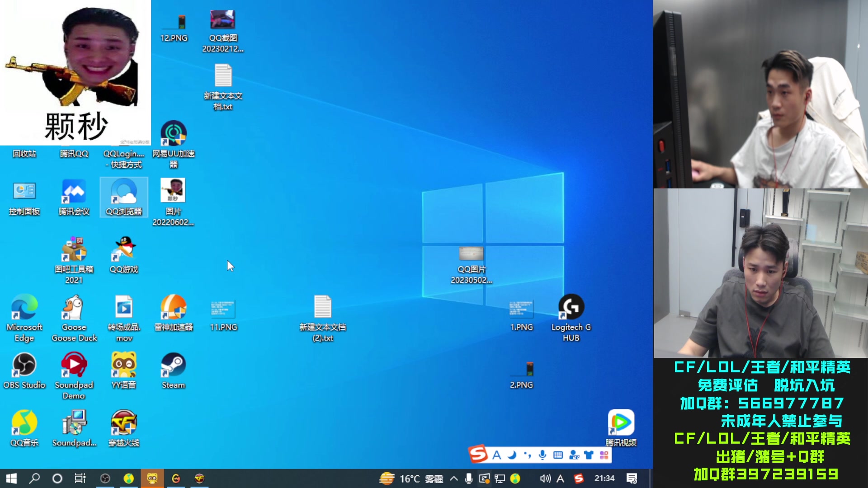The image size is (868, 488).
Task: Switch to YY语音 in the taskbar
Action: click(152, 479)
